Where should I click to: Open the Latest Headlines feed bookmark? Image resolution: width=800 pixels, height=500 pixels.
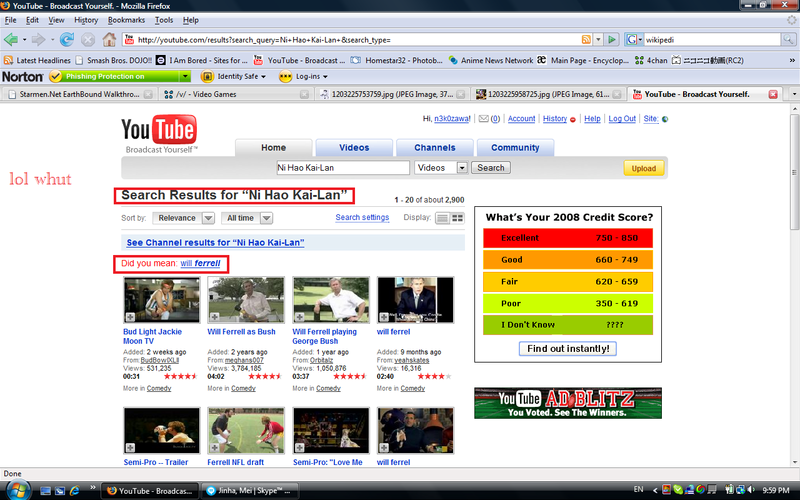[x=37, y=60]
